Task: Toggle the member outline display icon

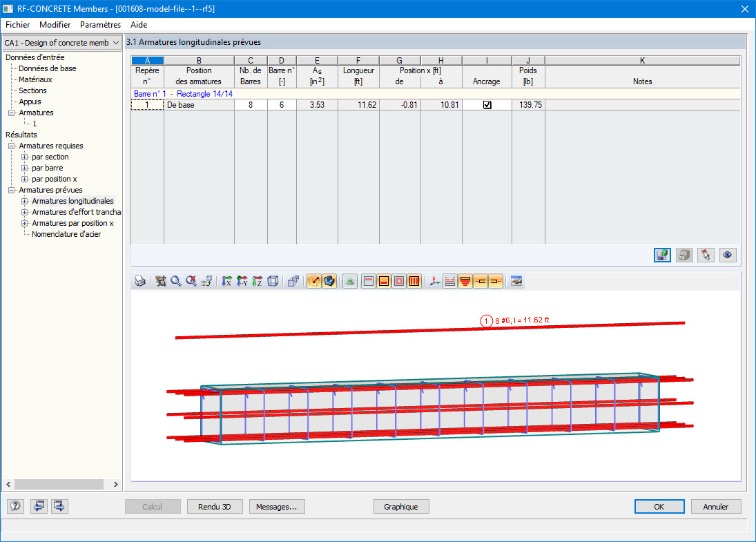Action: coord(314,281)
